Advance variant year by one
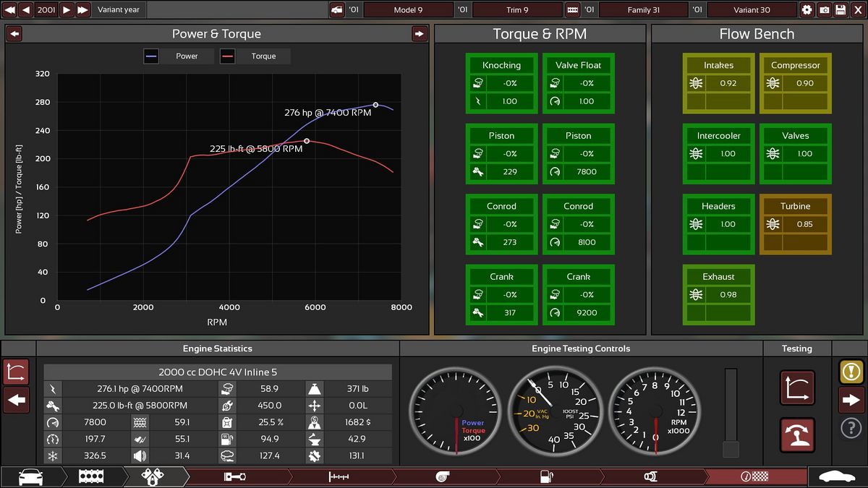Viewport: 868px width, 488px height. point(66,10)
